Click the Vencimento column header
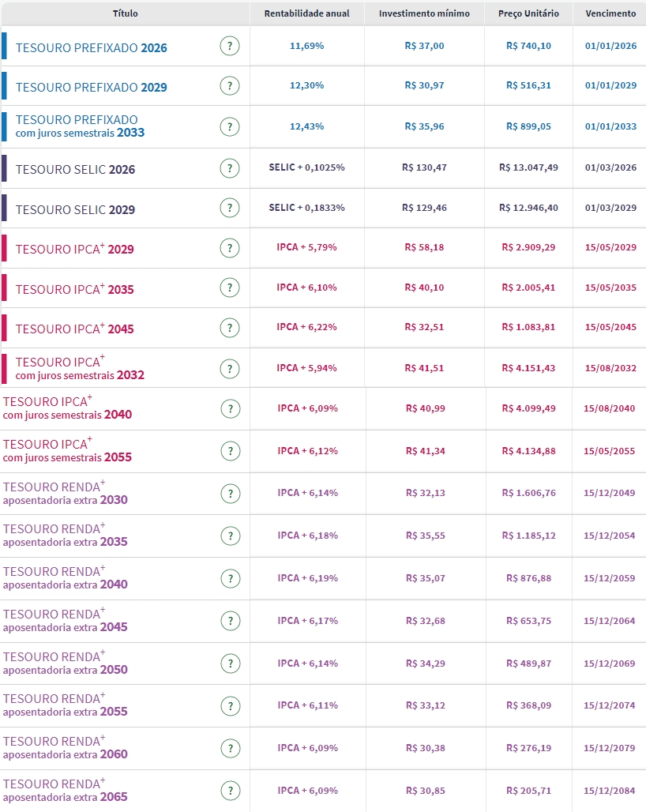 (610, 13)
